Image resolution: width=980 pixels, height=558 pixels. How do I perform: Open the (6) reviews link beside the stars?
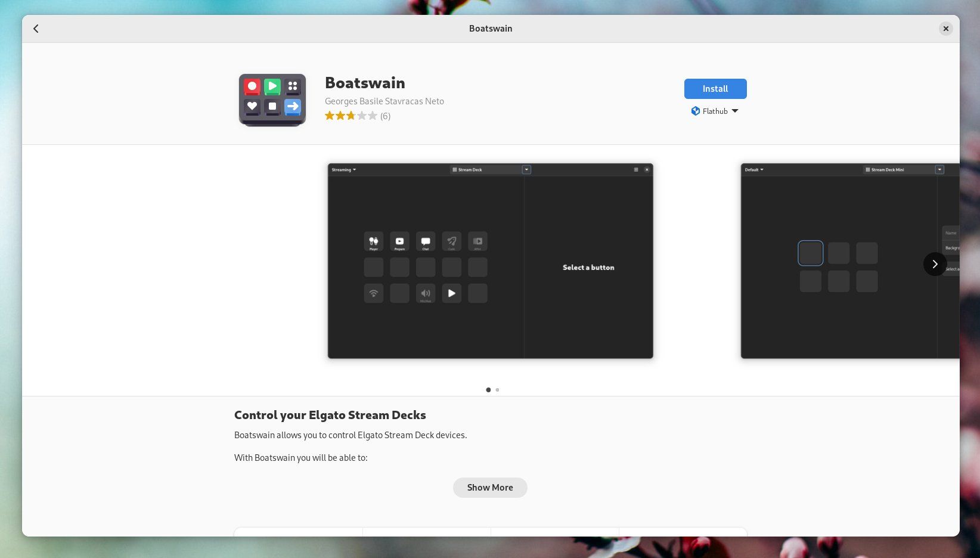385,116
